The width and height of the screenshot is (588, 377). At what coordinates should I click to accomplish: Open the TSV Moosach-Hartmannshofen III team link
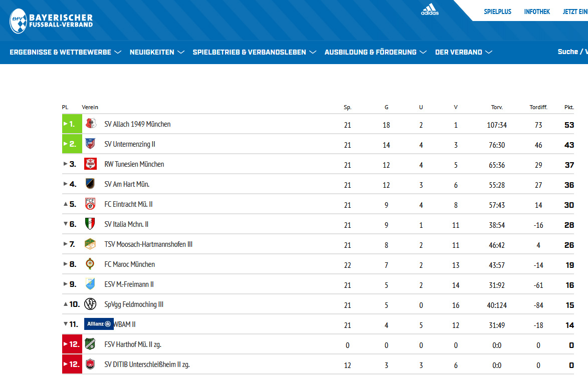point(148,244)
